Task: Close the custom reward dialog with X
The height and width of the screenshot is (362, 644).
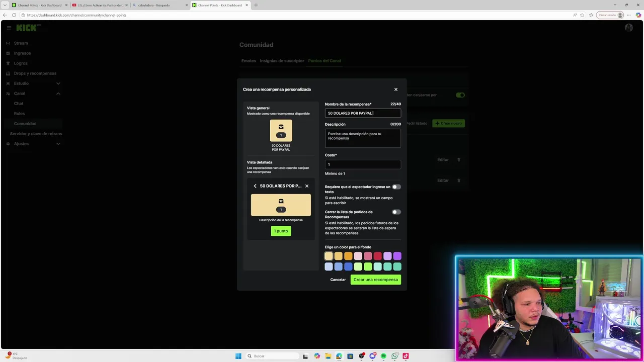Action: [x=396, y=89]
